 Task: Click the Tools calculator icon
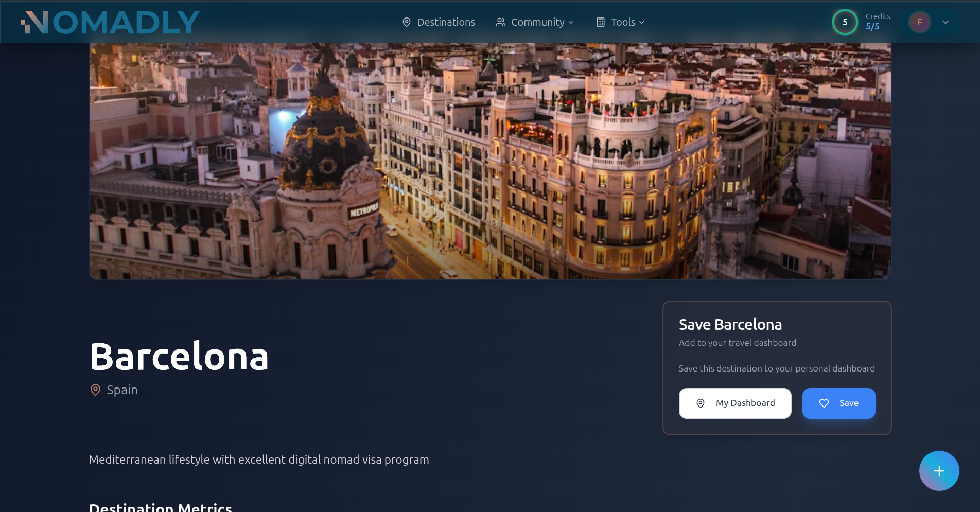point(600,22)
